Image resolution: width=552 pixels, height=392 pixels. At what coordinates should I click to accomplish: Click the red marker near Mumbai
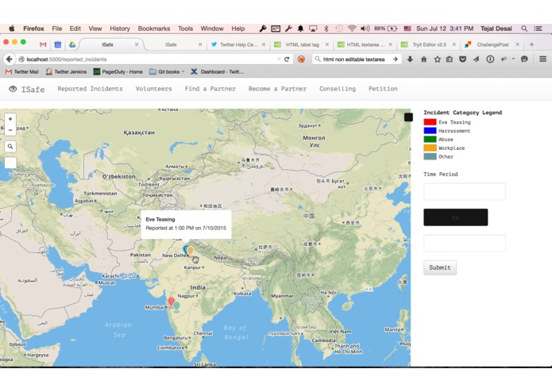(x=171, y=302)
